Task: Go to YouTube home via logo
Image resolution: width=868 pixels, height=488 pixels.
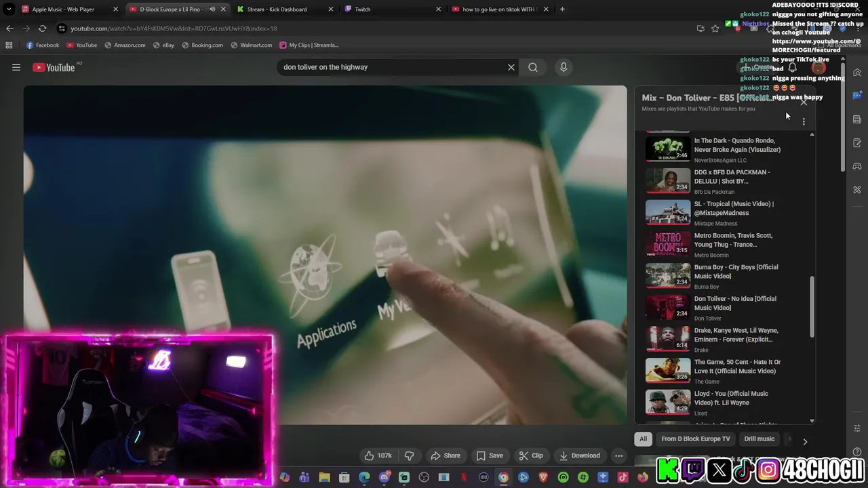Action: point(54,67)
